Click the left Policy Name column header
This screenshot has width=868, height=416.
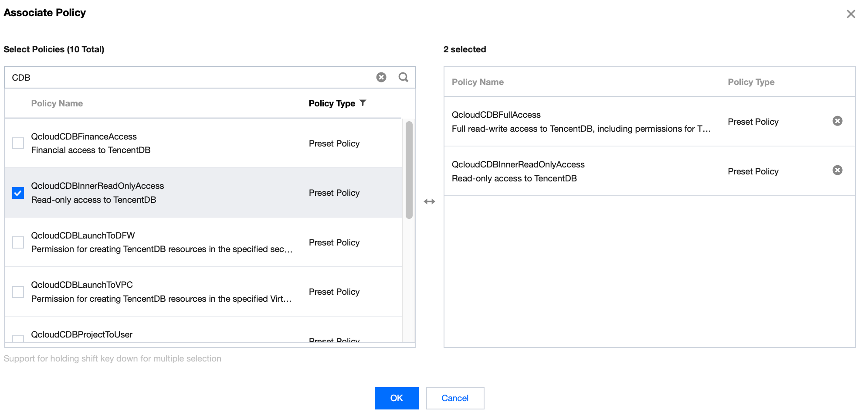click(x=57, y=103)
